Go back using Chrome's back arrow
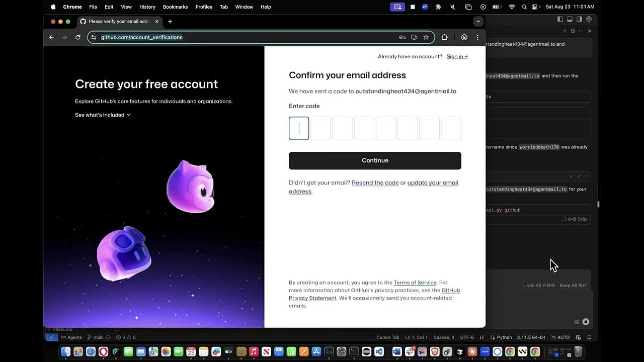The width and height of the screenshot is (644, 362). [51, 37]
